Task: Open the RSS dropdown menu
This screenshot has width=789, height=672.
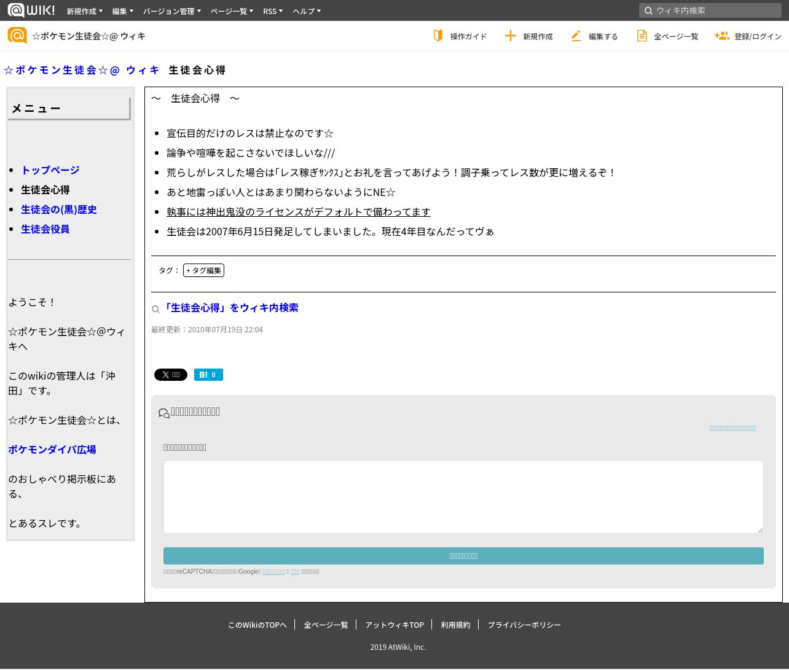Action: 273,11
